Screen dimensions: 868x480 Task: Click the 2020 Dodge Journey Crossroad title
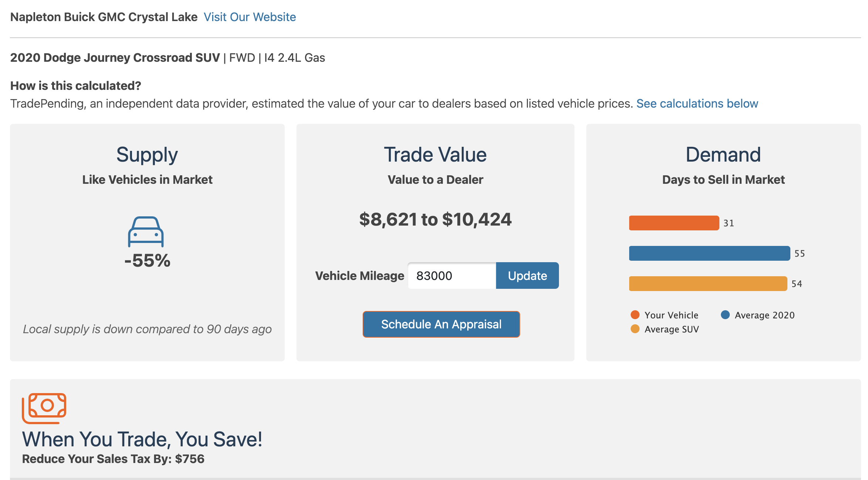tap(115, 58)
